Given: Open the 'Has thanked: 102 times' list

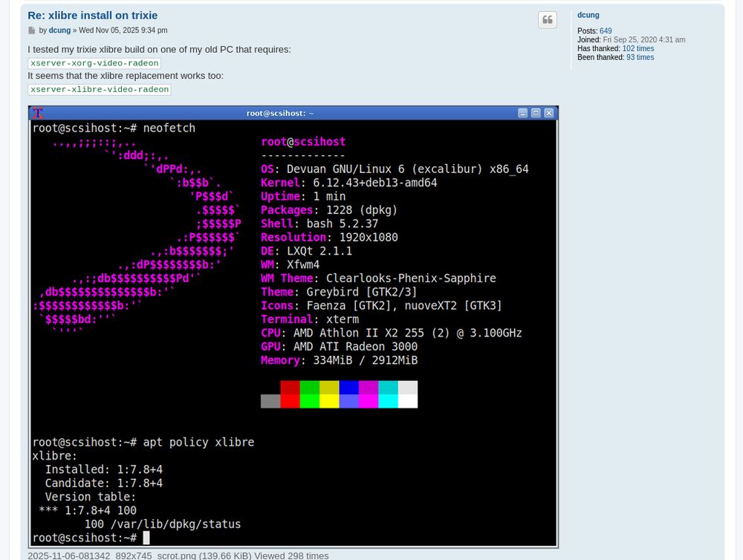Looking at the screenshot, I should pyautogui.click(x=637, y=48).
